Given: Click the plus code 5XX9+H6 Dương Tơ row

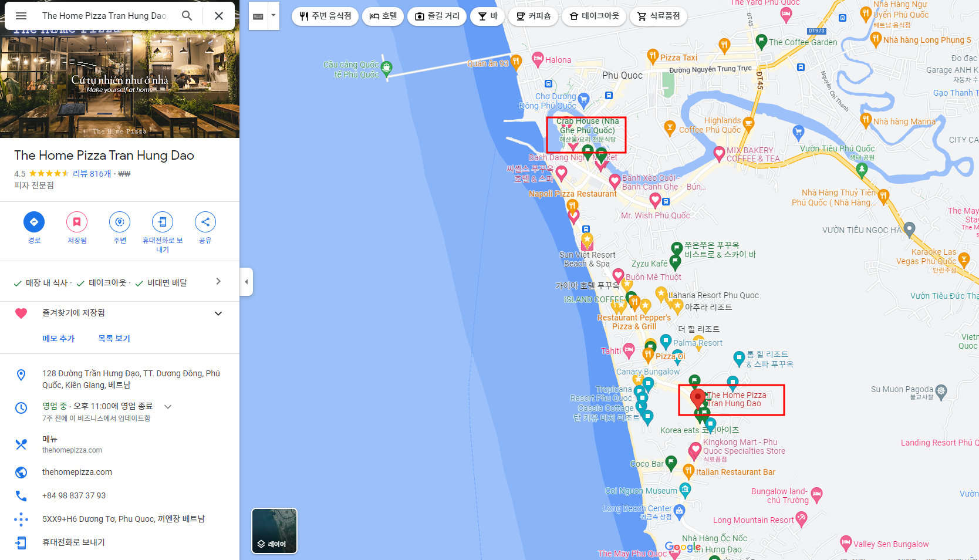Looking at the screenshot, I should point(120,519).
